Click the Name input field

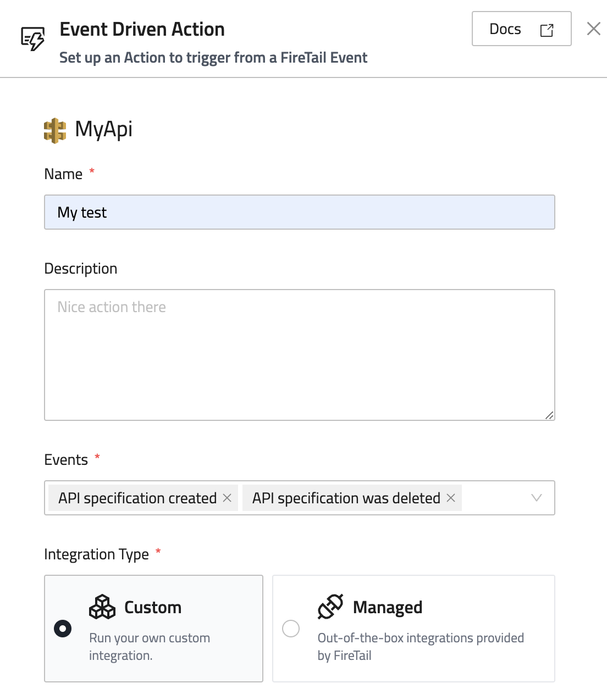[x=300, y=212]
